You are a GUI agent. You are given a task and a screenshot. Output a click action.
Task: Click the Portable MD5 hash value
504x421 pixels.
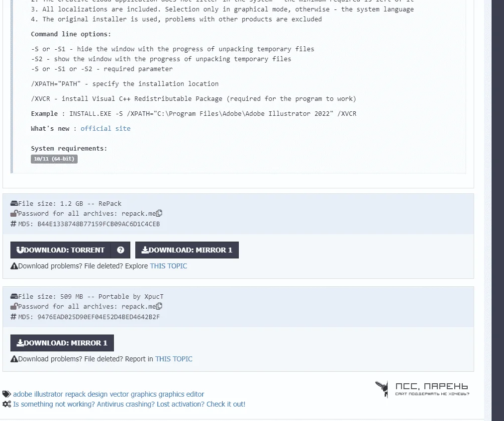pos(99,317)
